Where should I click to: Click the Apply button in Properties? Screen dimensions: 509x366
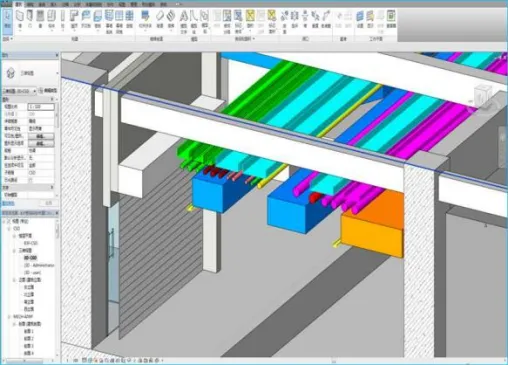point(49,203)
